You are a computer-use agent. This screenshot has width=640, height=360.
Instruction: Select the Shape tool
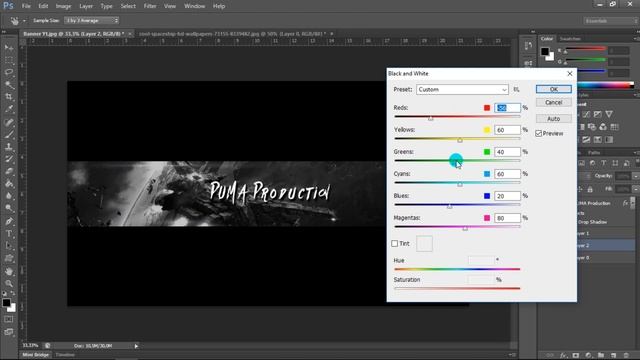point(9,258)
